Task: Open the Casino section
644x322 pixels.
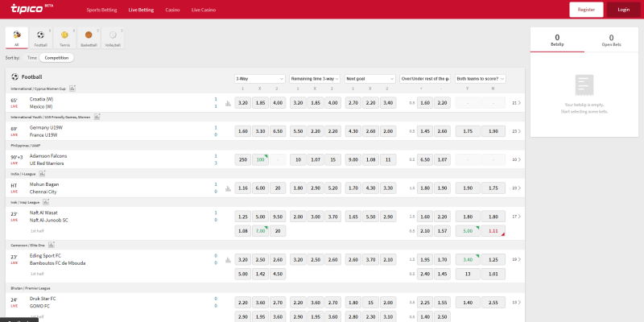Action: (172, 10)
